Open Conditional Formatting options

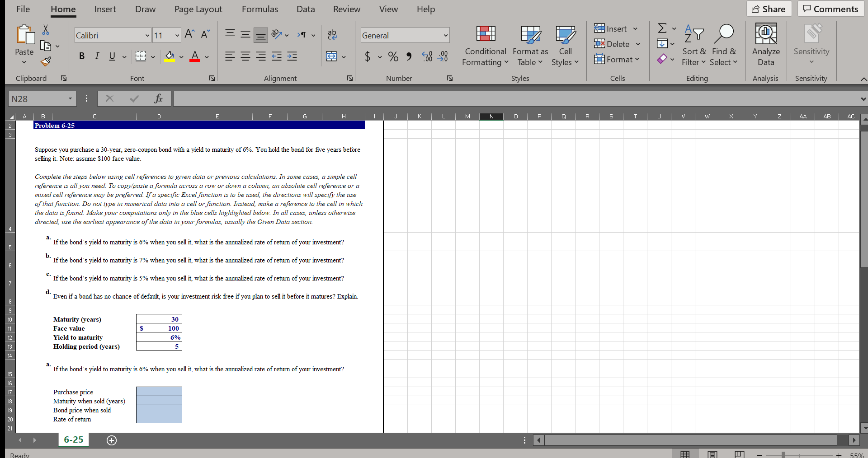tap(485, 45)
